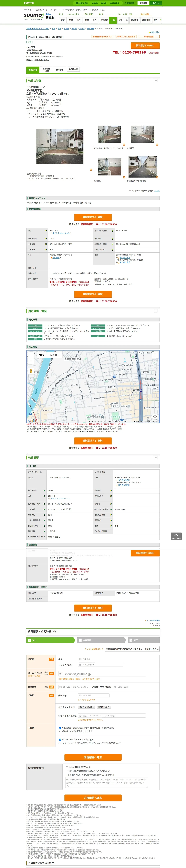Enlarge the main property photo via magnifier icon
The image size is (186, 868).
(91, 170)
